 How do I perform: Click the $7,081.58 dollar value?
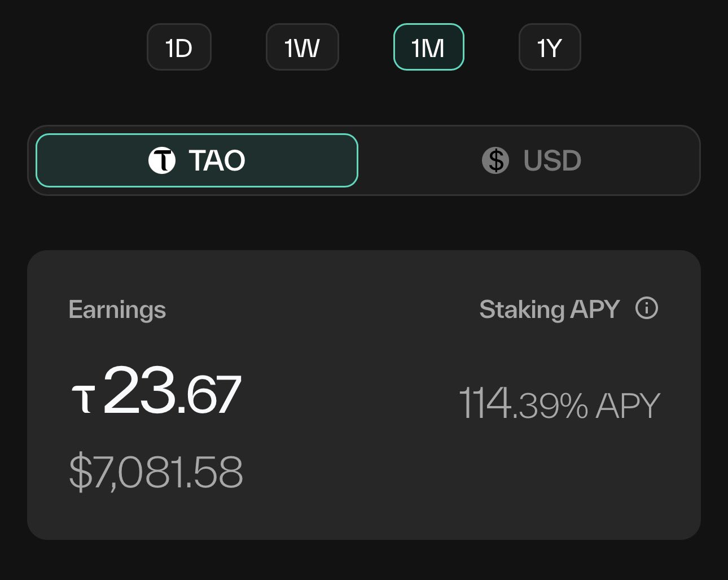click(x=156, y=472)
